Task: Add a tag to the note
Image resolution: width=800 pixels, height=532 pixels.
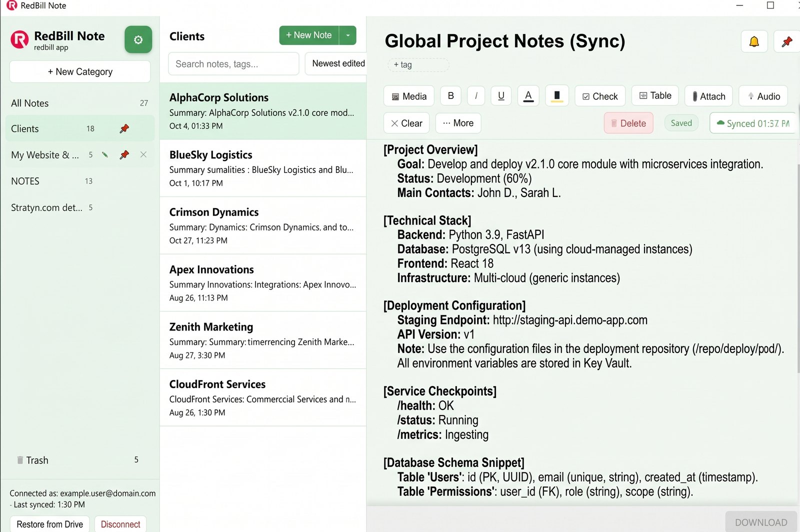Action: [418, 64]
